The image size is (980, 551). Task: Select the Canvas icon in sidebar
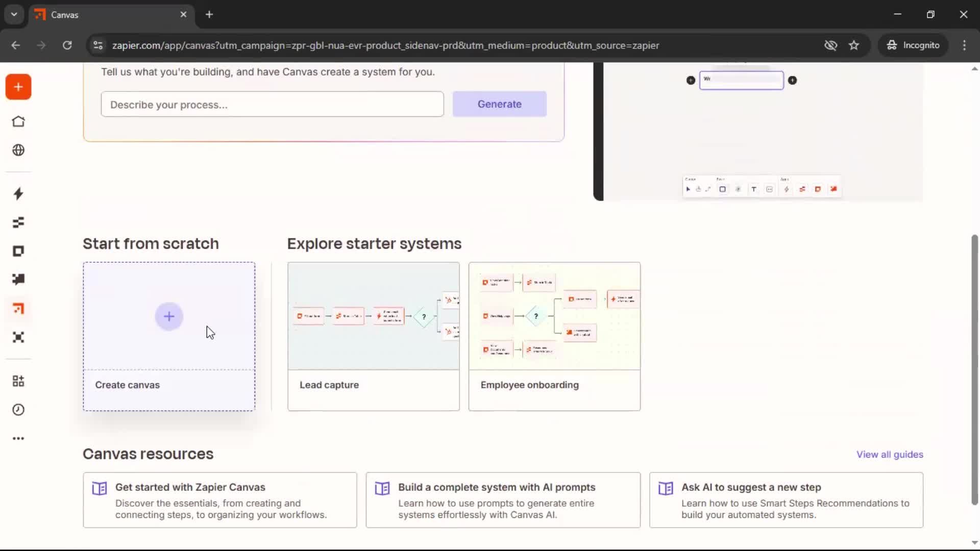[18, 309]
